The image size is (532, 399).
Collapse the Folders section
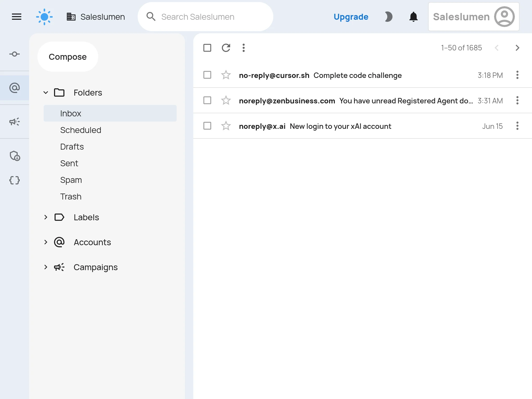(x=46, y=93)
